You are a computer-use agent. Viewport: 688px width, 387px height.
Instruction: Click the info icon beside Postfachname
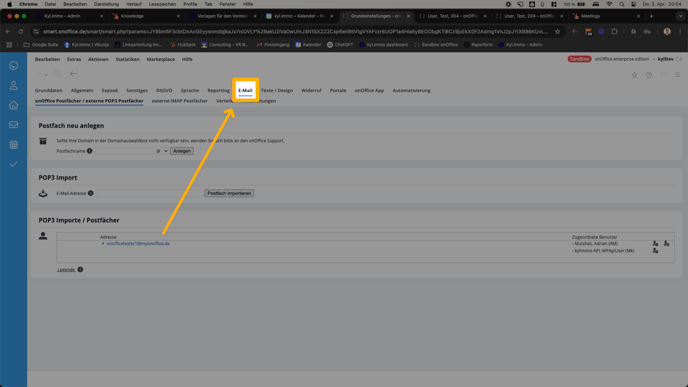pos(90,151)
